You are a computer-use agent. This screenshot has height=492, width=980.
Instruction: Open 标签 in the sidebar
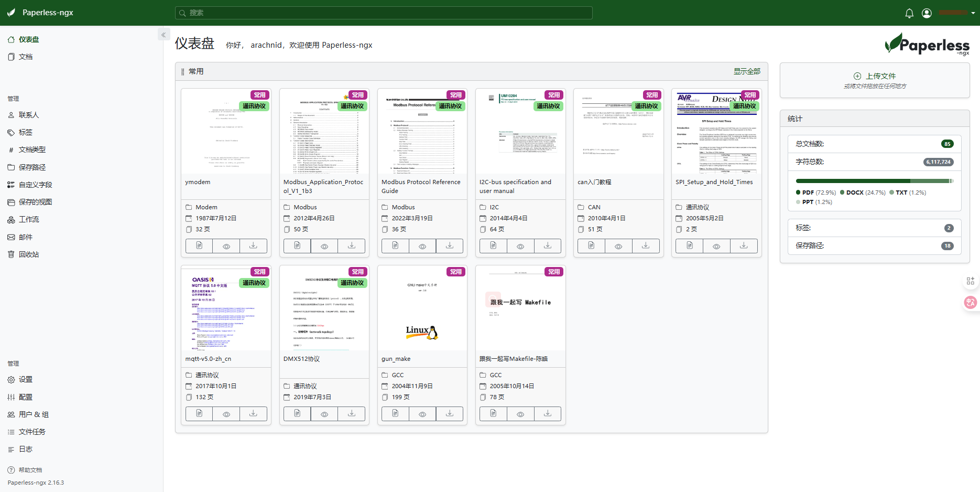point(26,132)
